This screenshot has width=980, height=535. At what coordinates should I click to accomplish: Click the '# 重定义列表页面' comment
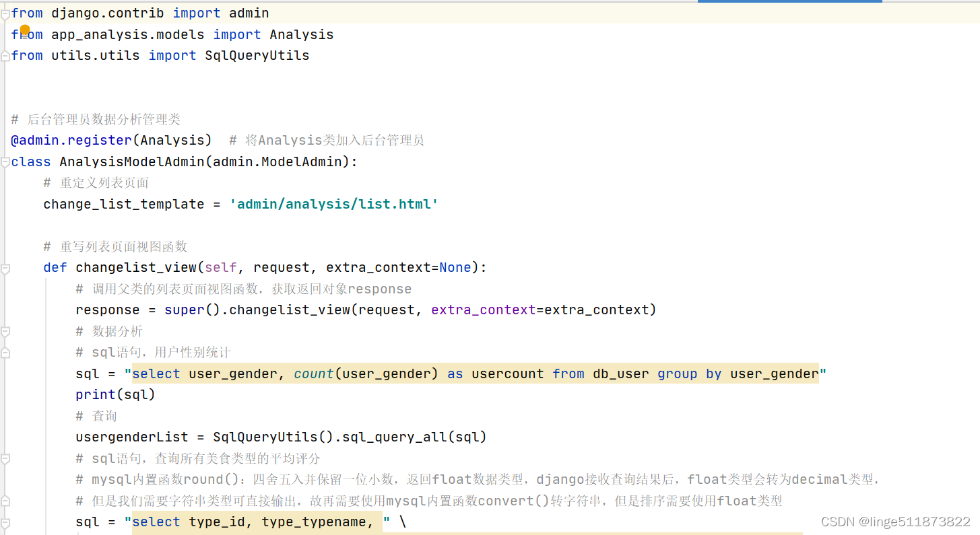(x=96, y=183)
